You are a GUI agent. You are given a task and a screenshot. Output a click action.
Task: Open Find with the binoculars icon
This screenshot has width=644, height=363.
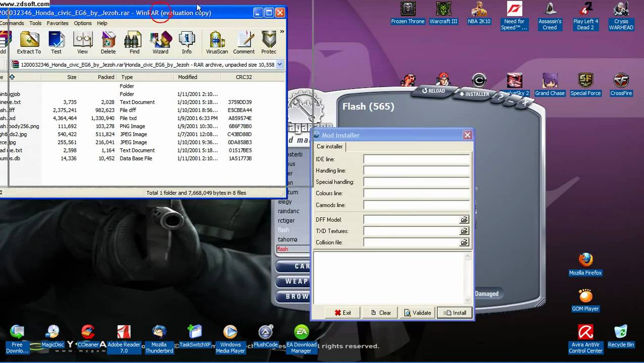[134, 43]
